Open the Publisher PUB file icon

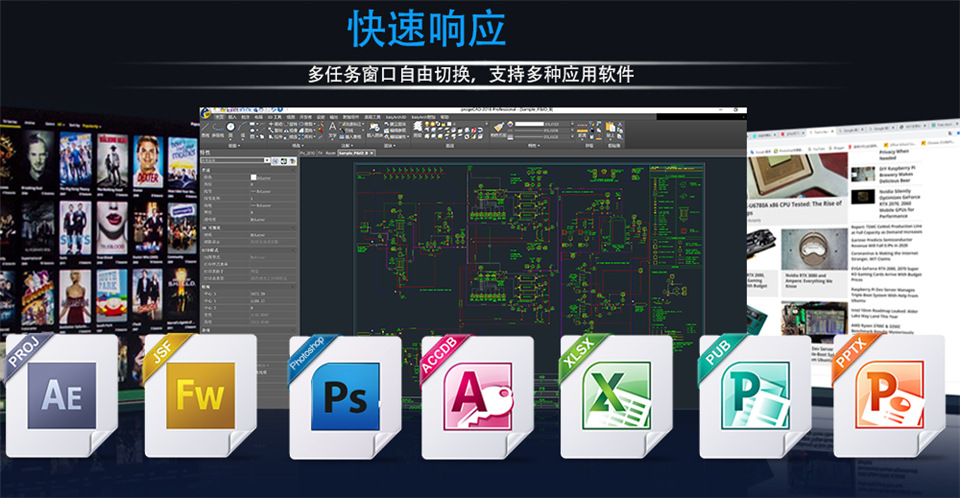[755, 397]
